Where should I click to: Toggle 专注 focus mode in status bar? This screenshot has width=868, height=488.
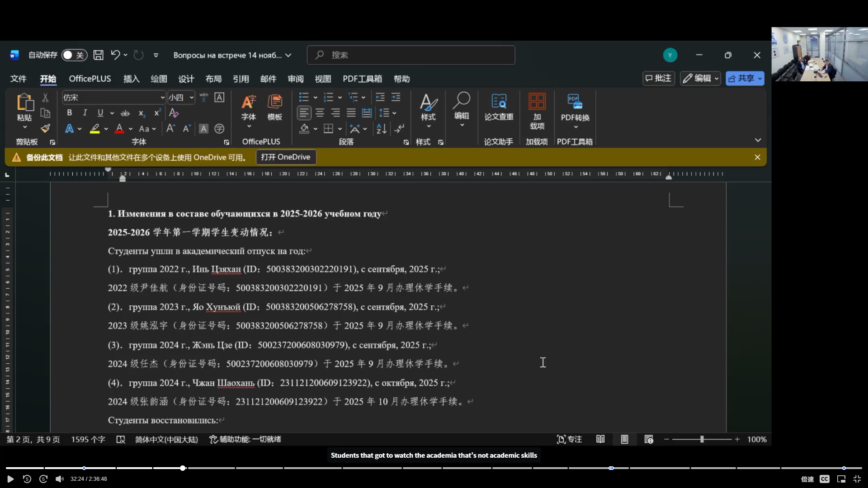click(x=569, y=439)
